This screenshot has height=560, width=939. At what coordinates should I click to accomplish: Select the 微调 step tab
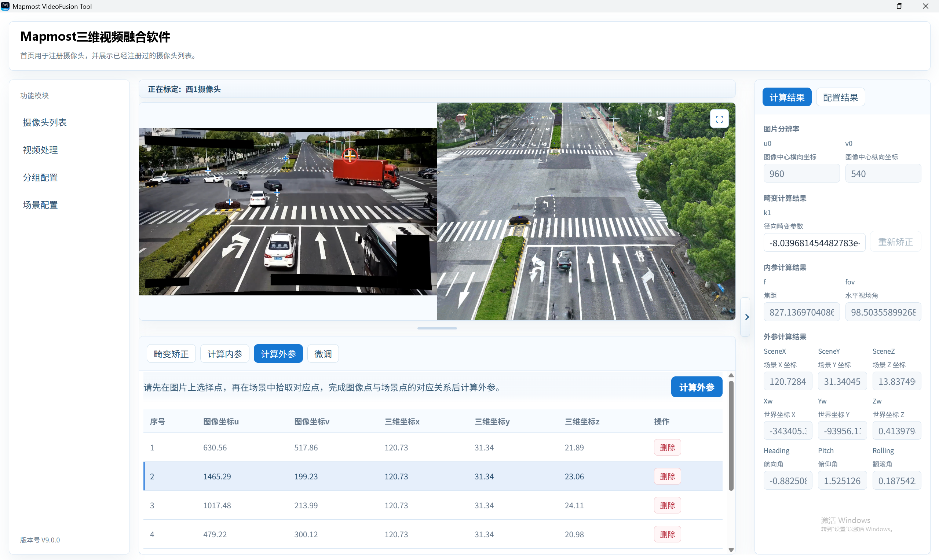[x=323, y=354]
